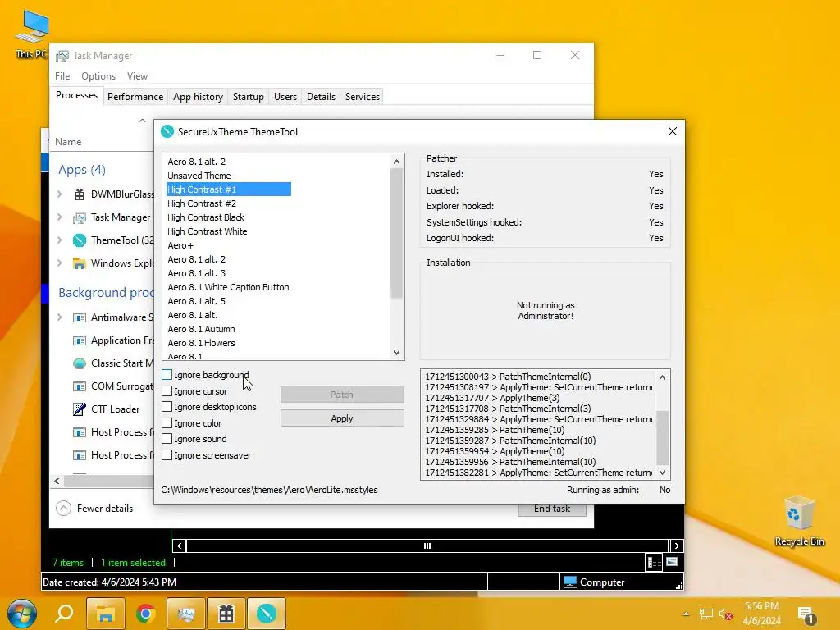Click the disabled Patch button
This screenshot has height=630, width=840.
coord(342,395)
